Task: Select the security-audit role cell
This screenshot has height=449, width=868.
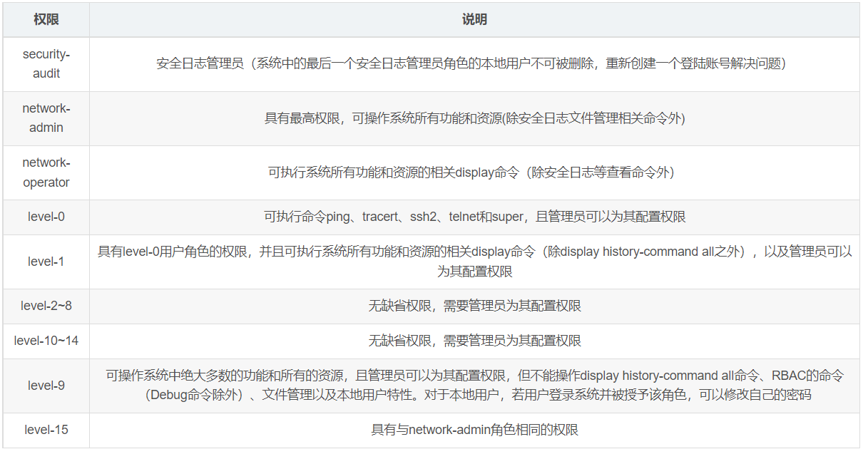Action: [46, 63]
